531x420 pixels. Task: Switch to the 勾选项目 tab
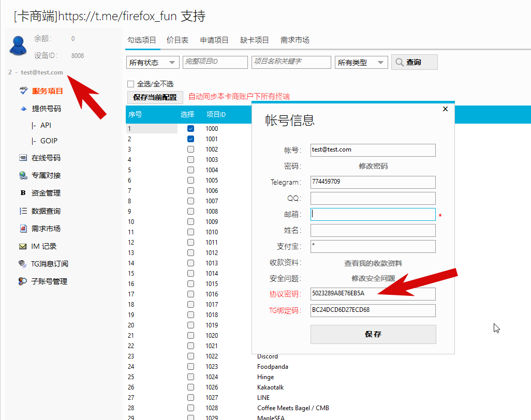(142, 40)
